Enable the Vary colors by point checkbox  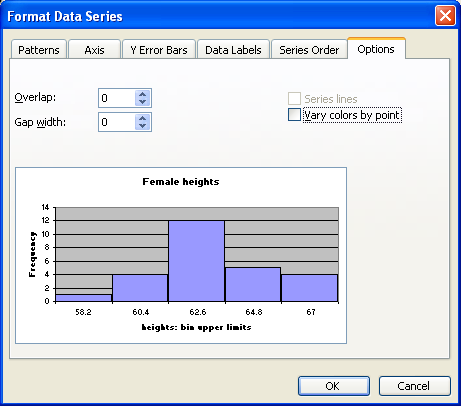[294, 115]
